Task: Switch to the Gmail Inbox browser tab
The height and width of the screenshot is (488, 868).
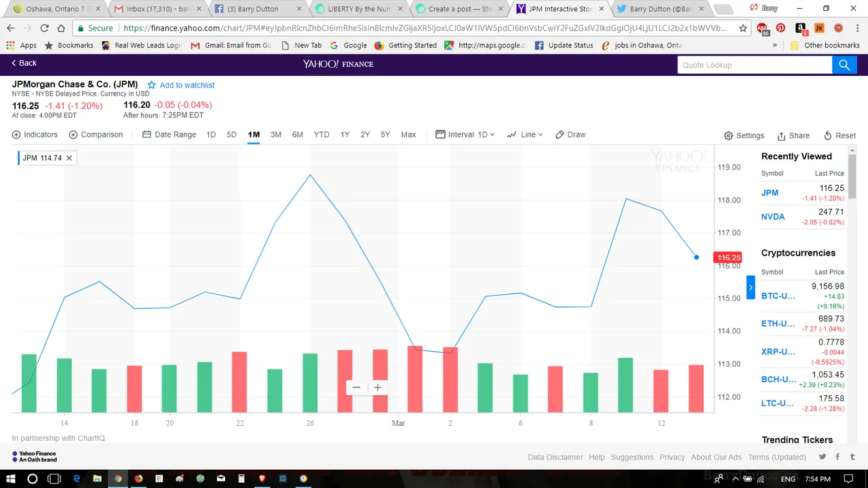Action: pos(156,9)
